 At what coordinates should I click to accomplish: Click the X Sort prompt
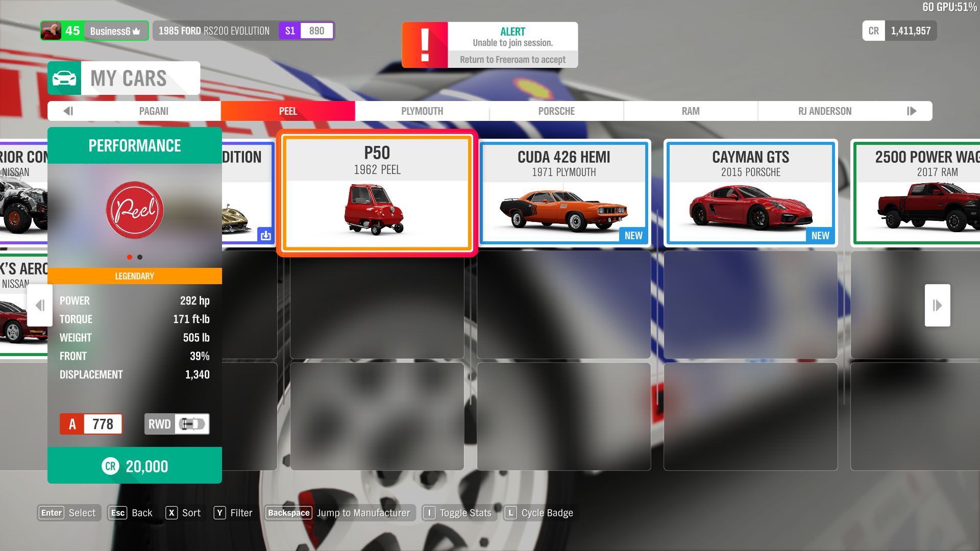click(183, 513)
